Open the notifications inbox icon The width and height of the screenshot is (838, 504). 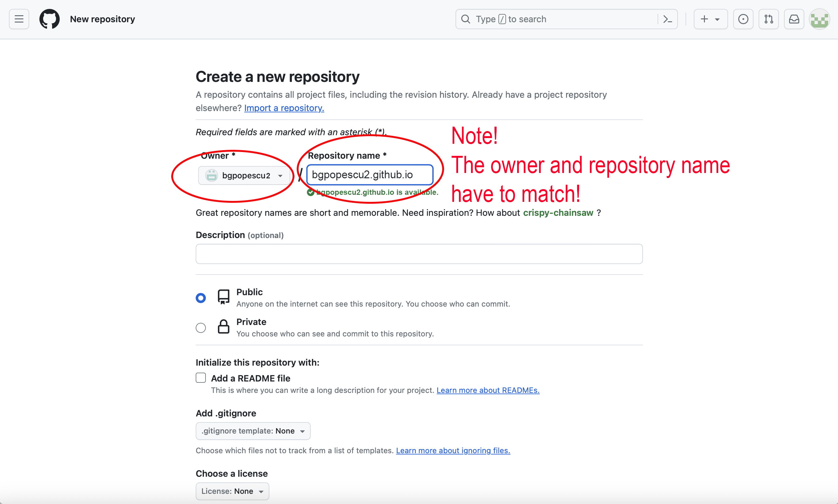point(794,19)
